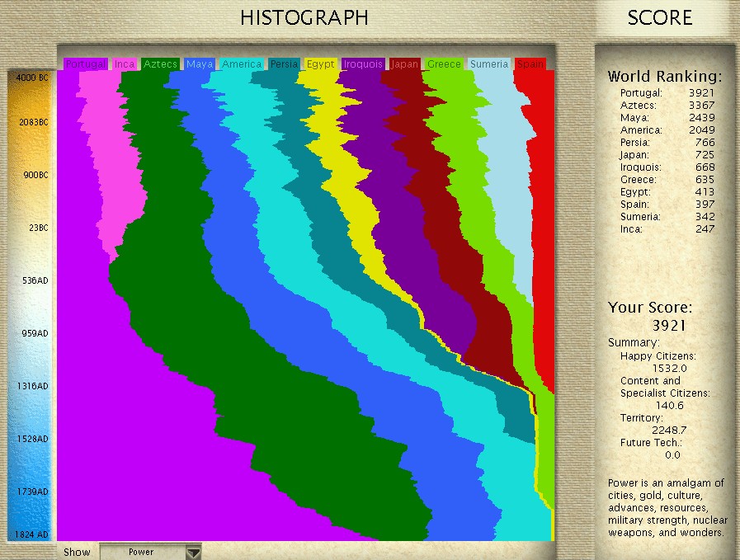
Task: Click the Sumeria legend entry
Action: pos(489,64)
